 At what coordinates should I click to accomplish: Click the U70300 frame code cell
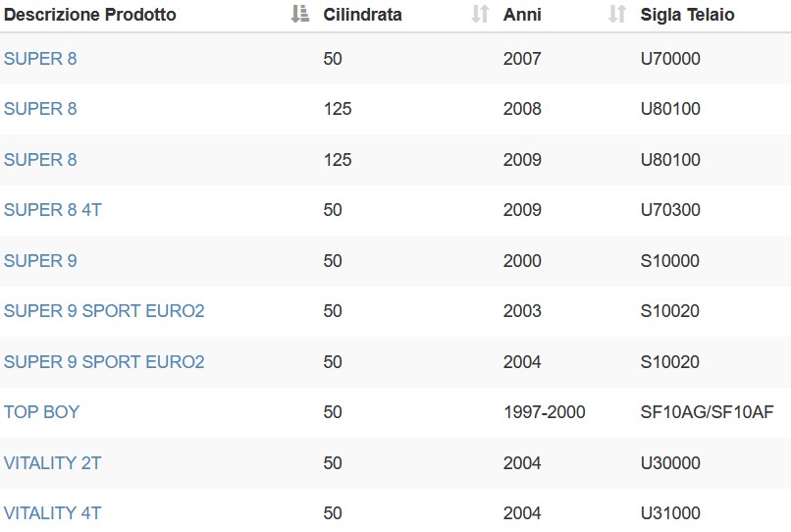pyautogui.click(x=670, y=209)
